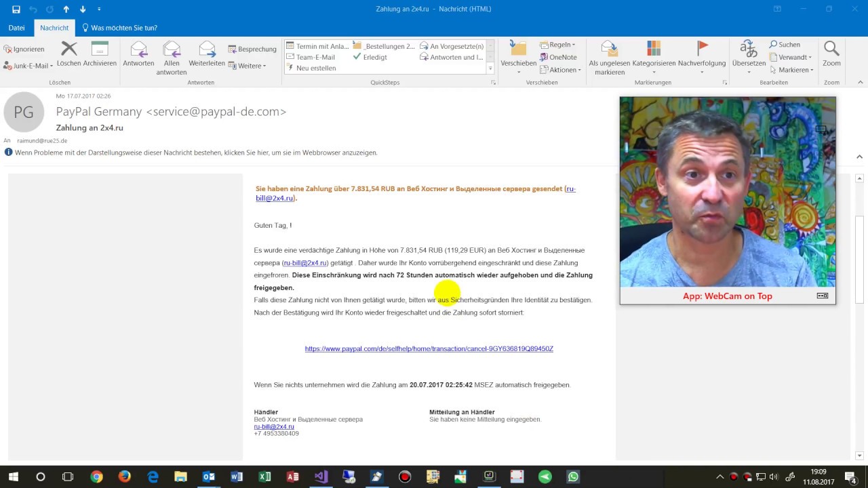The height and width of the screenshot is (488, 868).
Task: Run the An Vorgesetzte(n) quick step
Action: click(x=452, y=46)
